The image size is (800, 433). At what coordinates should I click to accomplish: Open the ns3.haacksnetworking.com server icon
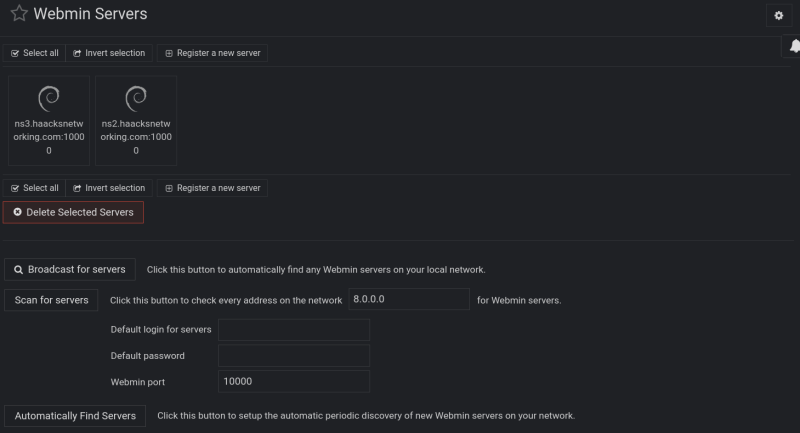click(x=49, y=98)
